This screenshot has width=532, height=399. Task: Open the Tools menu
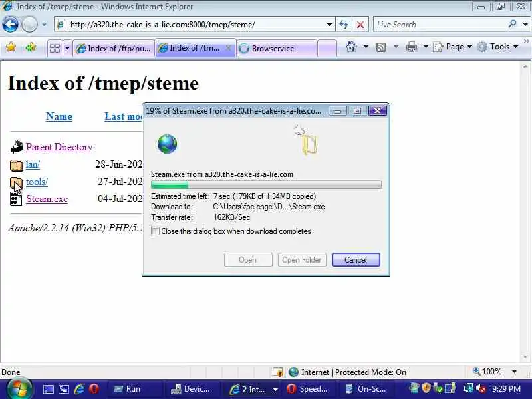click(497, 47)
